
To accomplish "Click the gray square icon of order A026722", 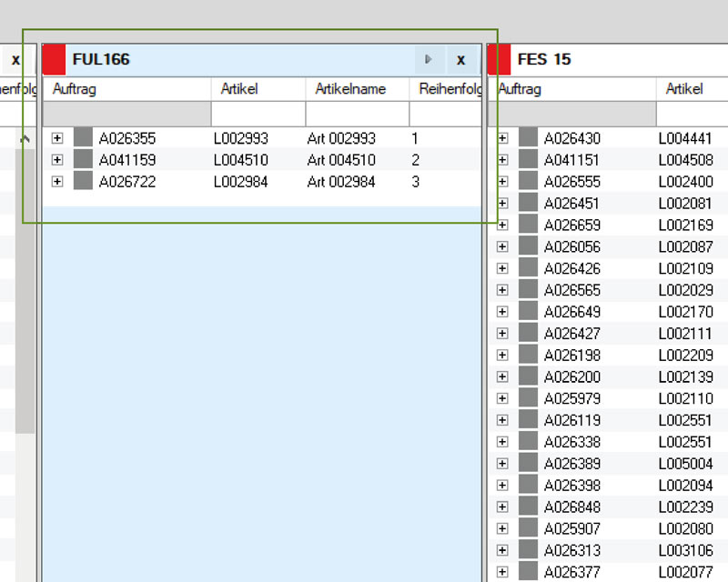I will pos(84,182).
